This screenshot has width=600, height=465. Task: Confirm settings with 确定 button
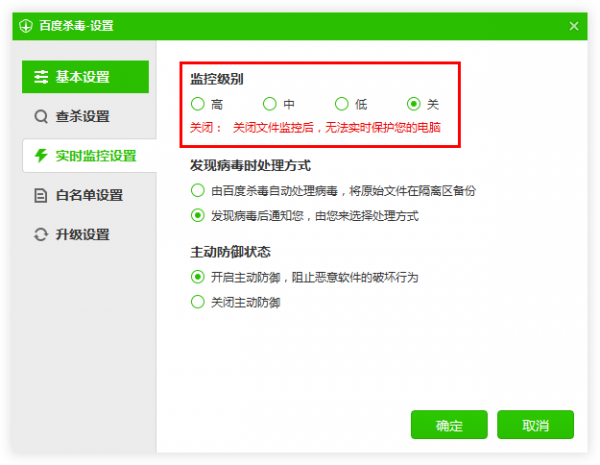coord(449,425)
